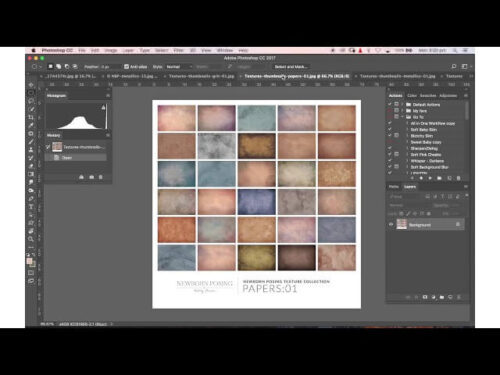Open the Window menu
This screenshot has height=375, width=500.
coord(225,50)
